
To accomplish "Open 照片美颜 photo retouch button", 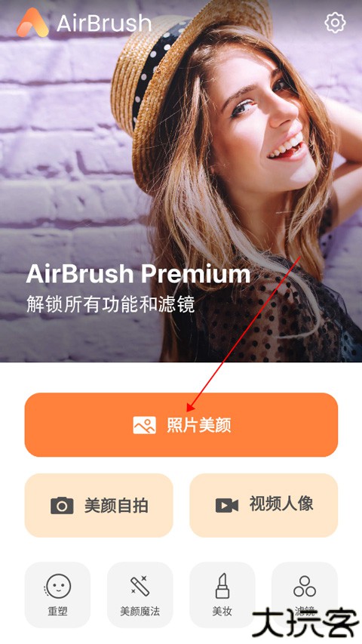I will [x=181, y=425].
